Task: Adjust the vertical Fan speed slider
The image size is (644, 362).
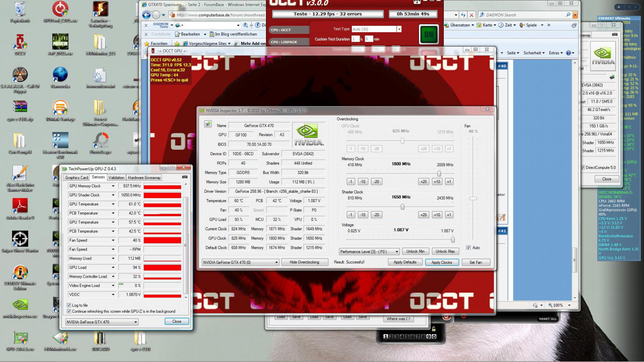Action: pyautogui.click(x=473, y=198)
